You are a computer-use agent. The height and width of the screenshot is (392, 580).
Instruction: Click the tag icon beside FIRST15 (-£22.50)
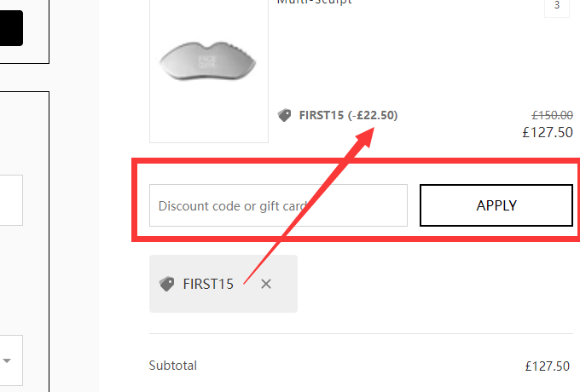[x=285, y=115]
